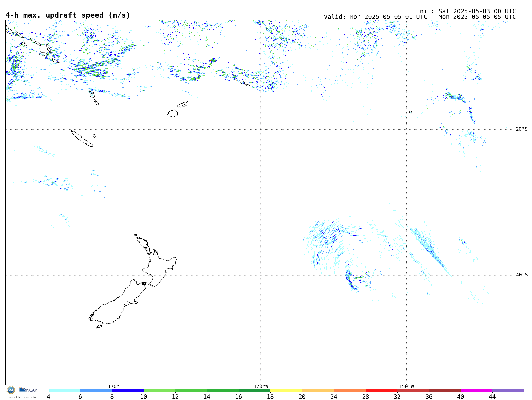Viewport: 532px width, 400px height.
Task: Click the NCAR logo
Action: 28,390
